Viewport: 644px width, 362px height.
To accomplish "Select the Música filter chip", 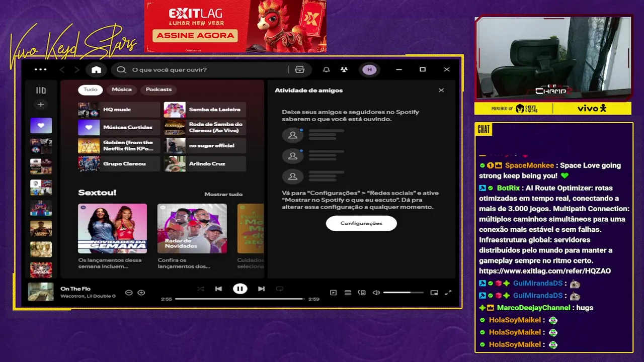I will pyautogui.click(x=122, y=89).
